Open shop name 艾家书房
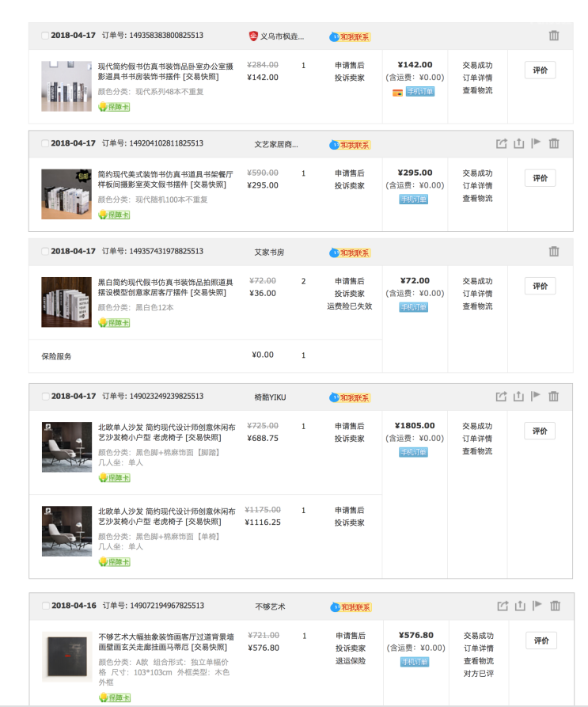The height and width of the screenshot is (707, 588). tap(269, 252)
